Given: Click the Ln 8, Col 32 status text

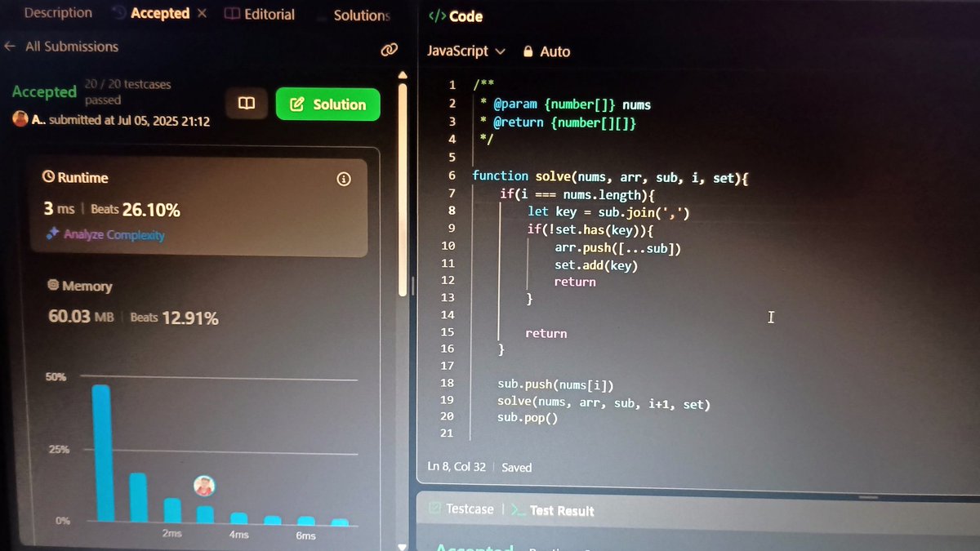Looking at the screenshot, I should (x=457, y=467).
